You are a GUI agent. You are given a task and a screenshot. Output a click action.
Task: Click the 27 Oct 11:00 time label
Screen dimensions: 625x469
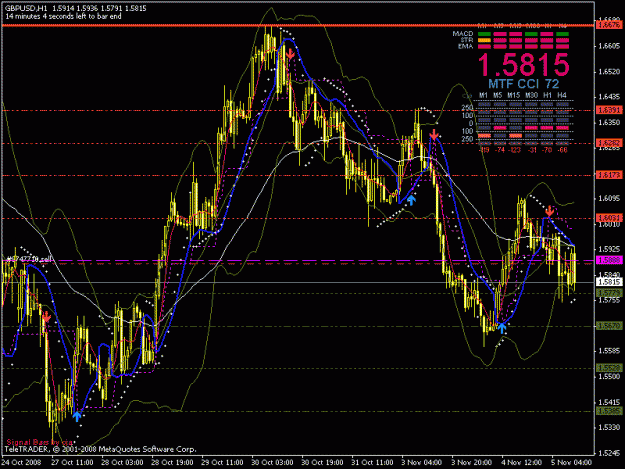coord(72,463)
